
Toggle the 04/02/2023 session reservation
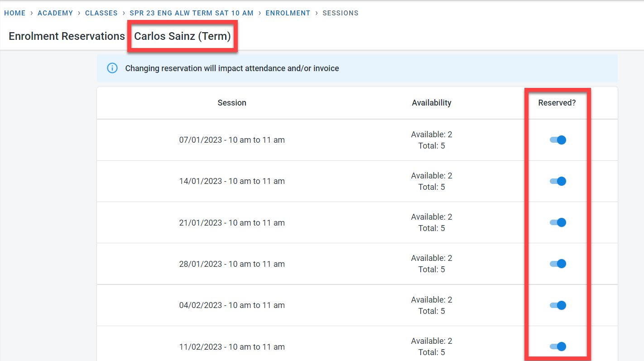[x=557, y=305]
